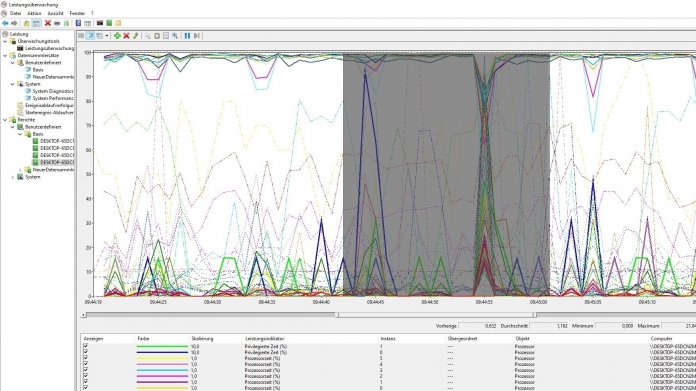Click the view log data icon

90,36
